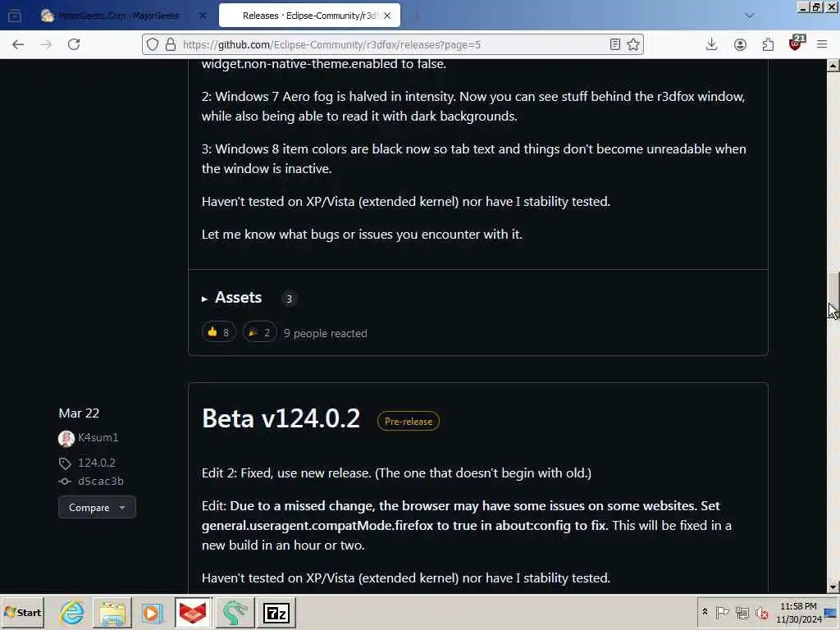Image resolution: width=840 pixels, height=630 pixels.
Task: Open K4sum1 author profile link
Action: coord(98,438)
